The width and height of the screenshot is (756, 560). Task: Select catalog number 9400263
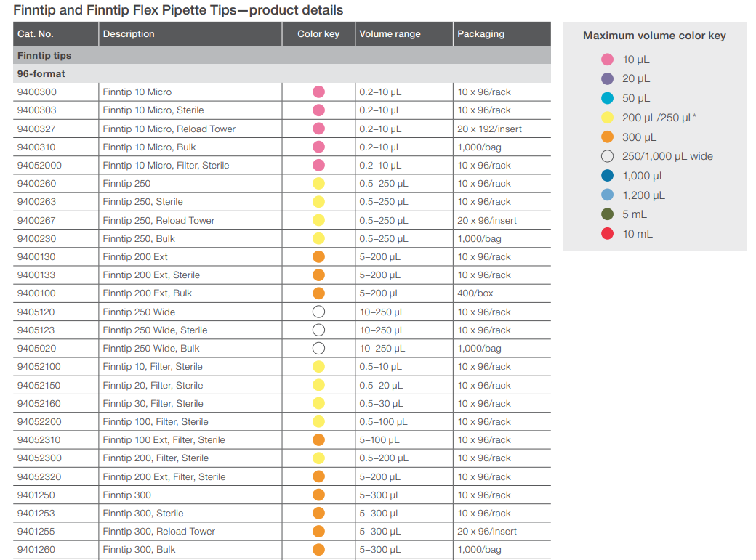[x=36, y=202]
